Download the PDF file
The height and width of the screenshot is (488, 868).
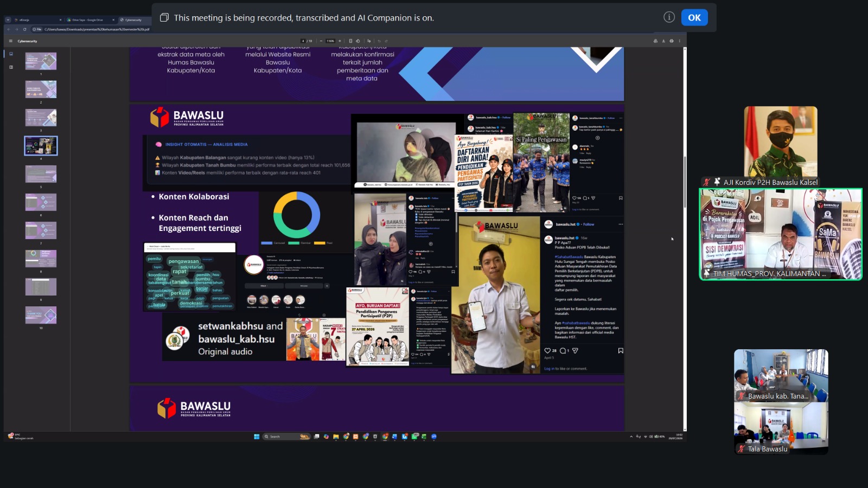coord(663,41)
